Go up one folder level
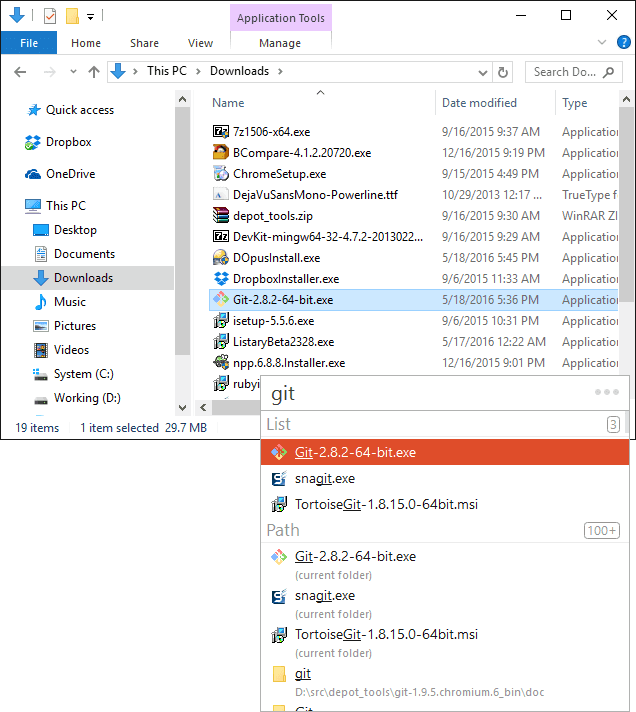This screenshot has height=712, width=636. coord(94,72)
